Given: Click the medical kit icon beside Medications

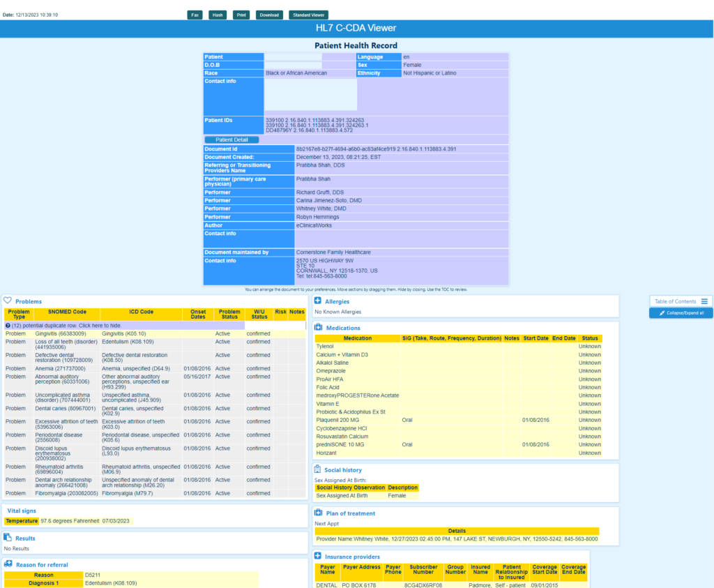Looking at the screenshot, I should [318, 328].
